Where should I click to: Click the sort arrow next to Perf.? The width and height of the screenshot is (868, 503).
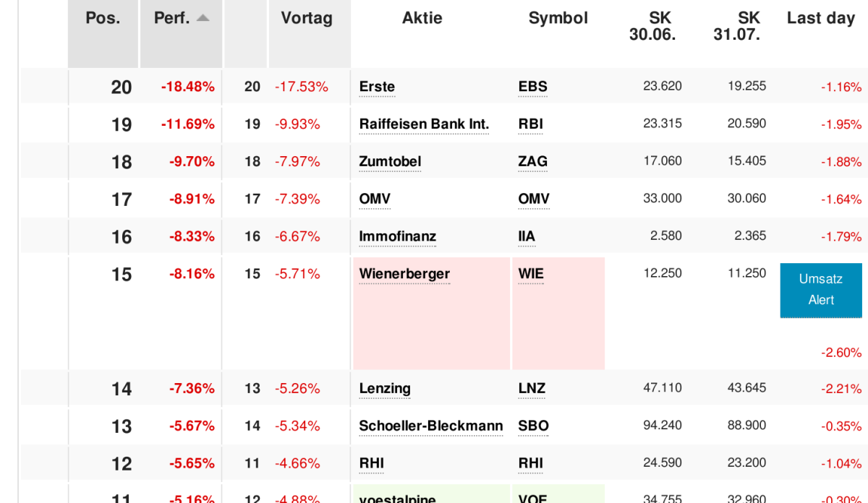[x=203, y=19]
